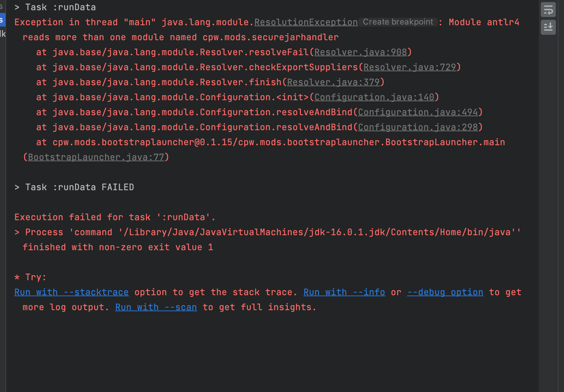Open Resolver.java:379 from the stack trace

pos(334,82)
